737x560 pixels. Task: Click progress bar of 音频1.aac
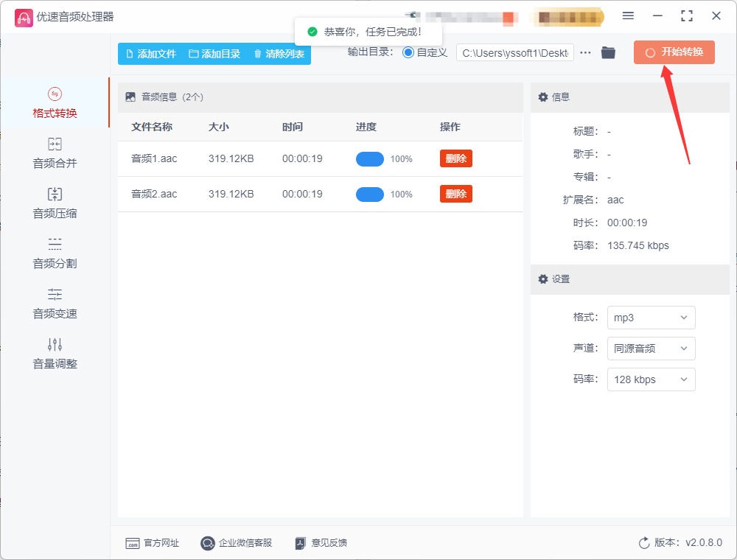click(370, 159)
